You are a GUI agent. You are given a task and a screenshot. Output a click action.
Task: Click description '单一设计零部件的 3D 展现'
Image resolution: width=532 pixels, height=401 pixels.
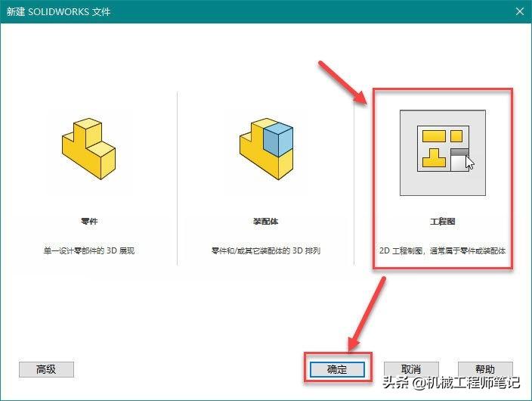tap(89, 250)
